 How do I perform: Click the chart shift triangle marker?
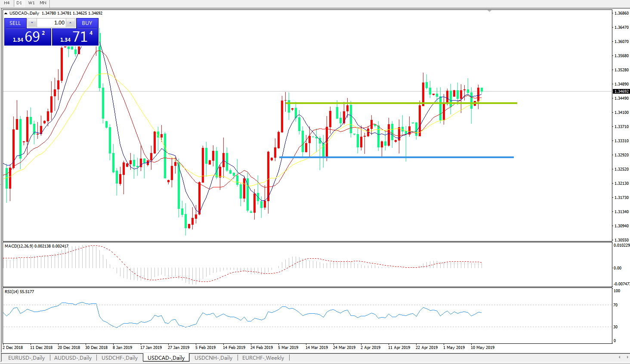coord(489,11)
